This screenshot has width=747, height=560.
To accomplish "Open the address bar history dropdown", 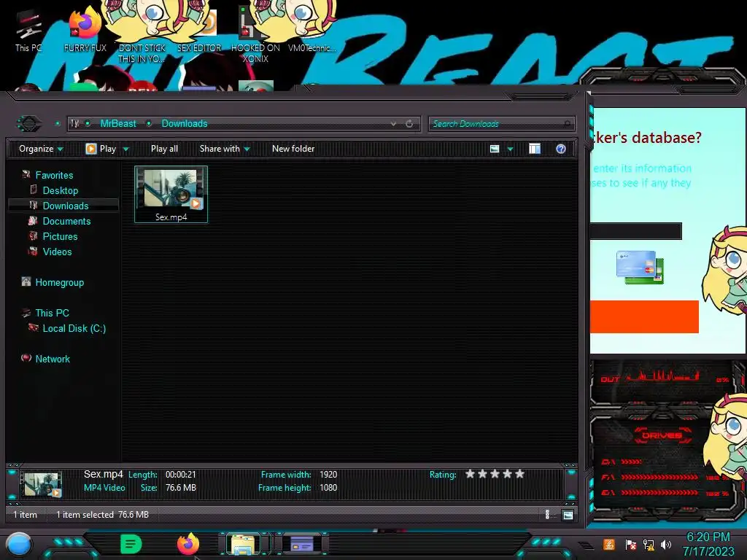I will (x=393, y=124).
